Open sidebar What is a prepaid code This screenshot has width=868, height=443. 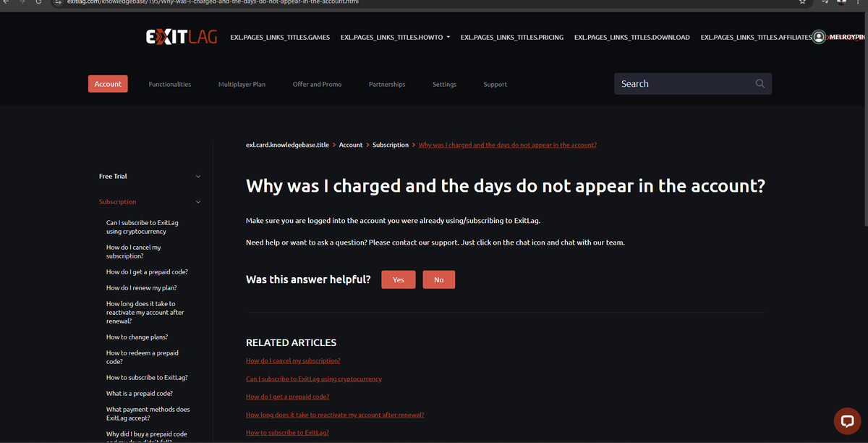pos(140,394)
